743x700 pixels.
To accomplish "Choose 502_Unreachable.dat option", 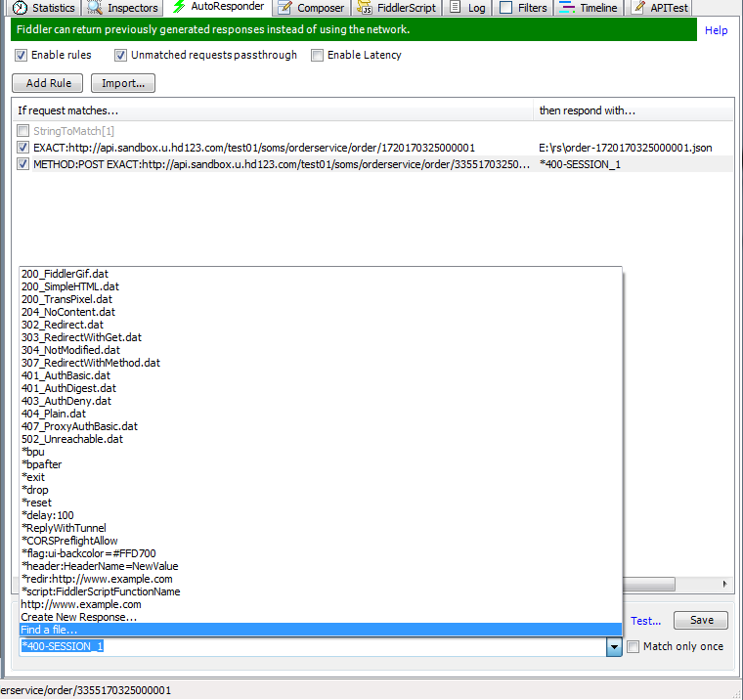I will coord(321,439).
